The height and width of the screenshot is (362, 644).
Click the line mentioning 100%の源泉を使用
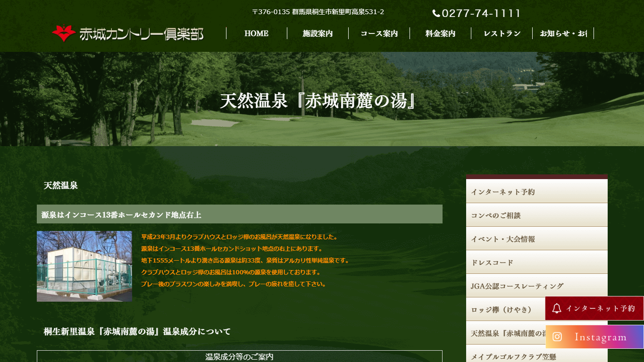(231, 272)
